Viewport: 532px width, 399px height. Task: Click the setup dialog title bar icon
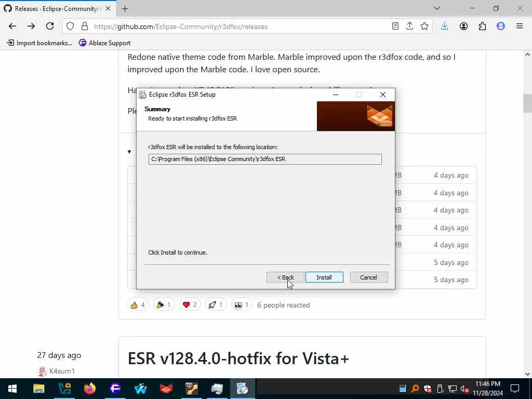[143, 95]
